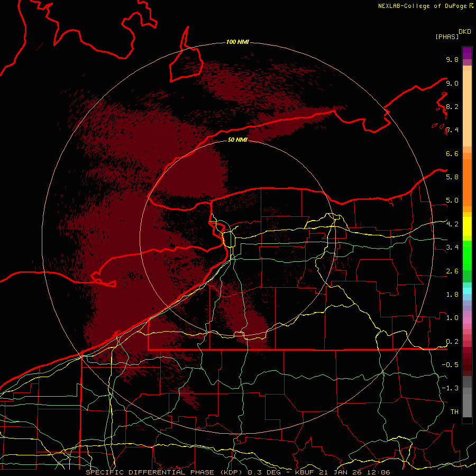Click the 9.8 value on color scale
The width and height of the screenshot is (476, 476).
coord(452,59)
